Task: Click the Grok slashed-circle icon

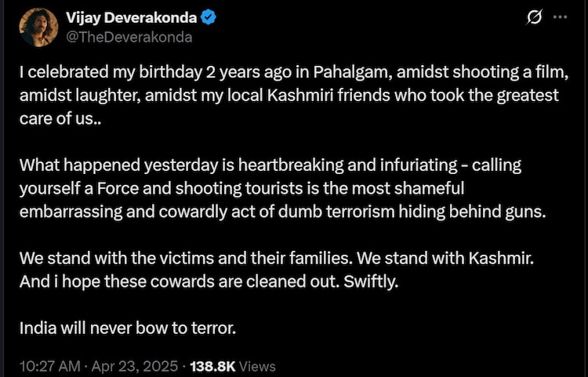Action: [535, 18]
